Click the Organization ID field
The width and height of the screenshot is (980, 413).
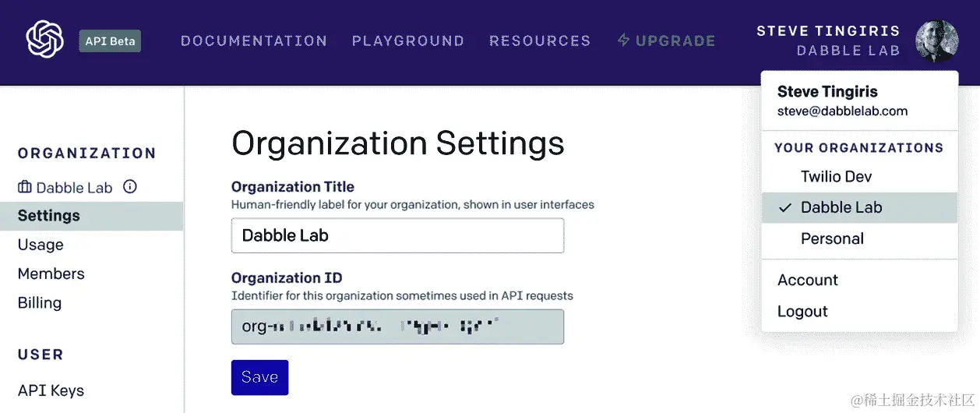397,327
